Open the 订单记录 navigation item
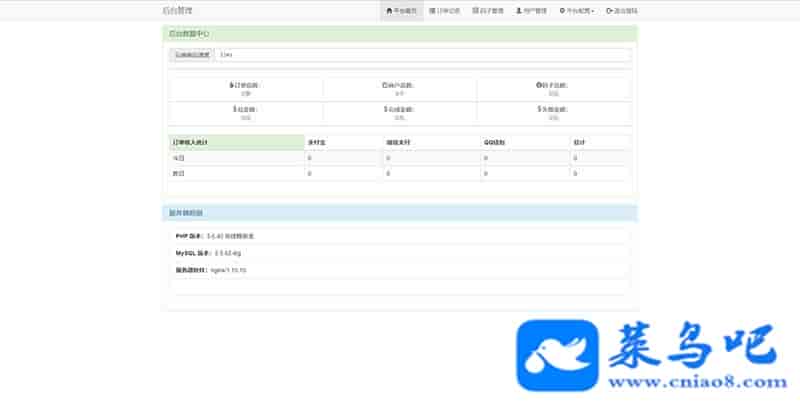The image size is (800, 403). 445,11
